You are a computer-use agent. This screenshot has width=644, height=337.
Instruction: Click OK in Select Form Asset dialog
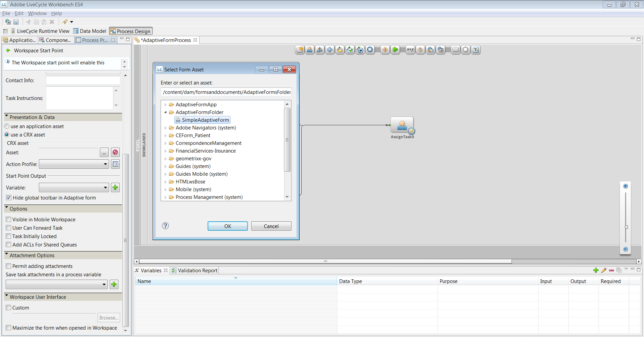tap(227, 226)
